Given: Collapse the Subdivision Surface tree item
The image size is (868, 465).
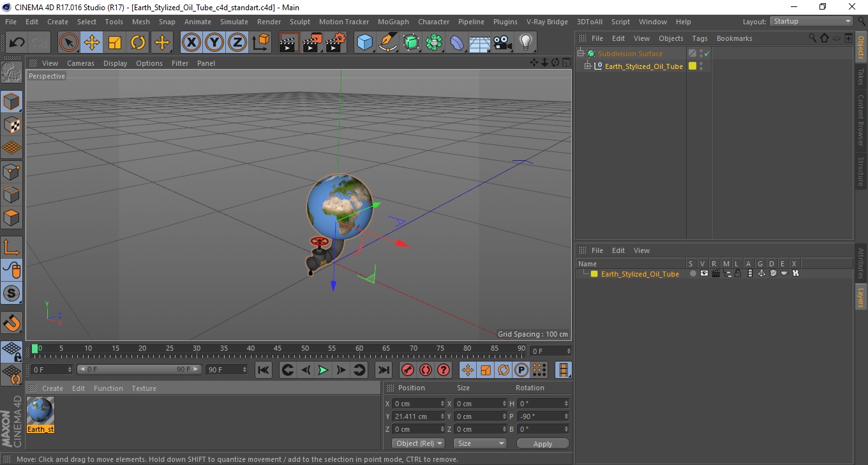Looking at the screenshot, I should coord(581,54).
